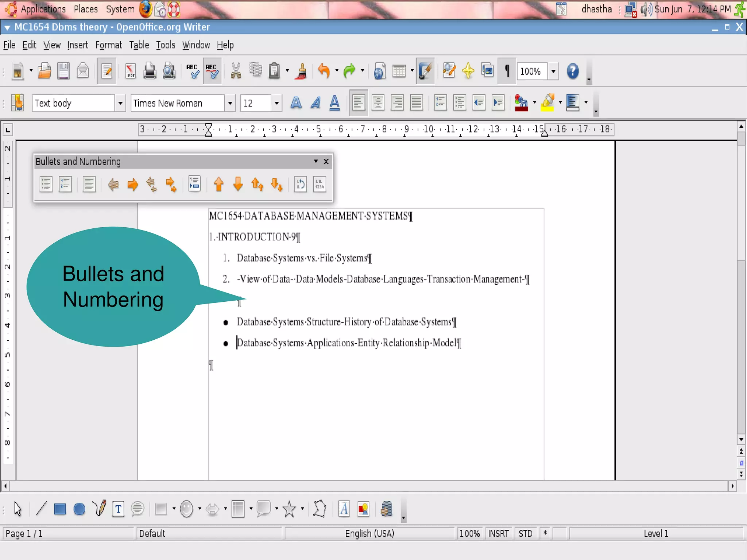This screenshot has height=560, width=747.
Task: Promote One Level left arrow
Action: 113,184
